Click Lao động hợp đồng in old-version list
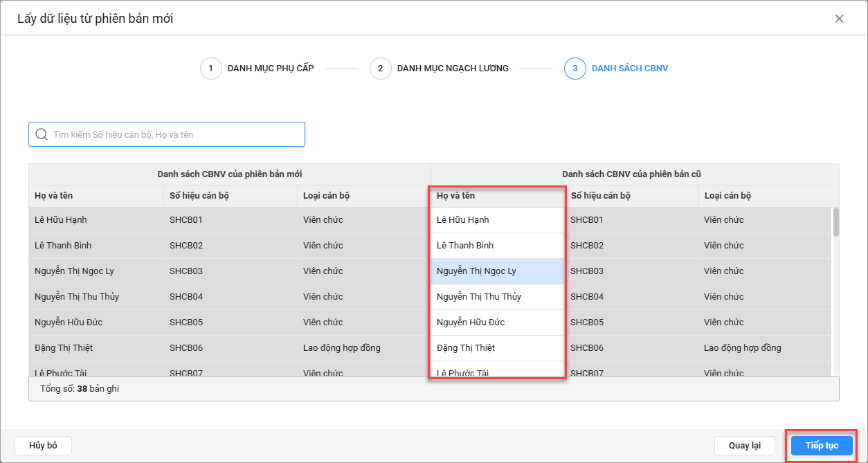 coord(742,348)
